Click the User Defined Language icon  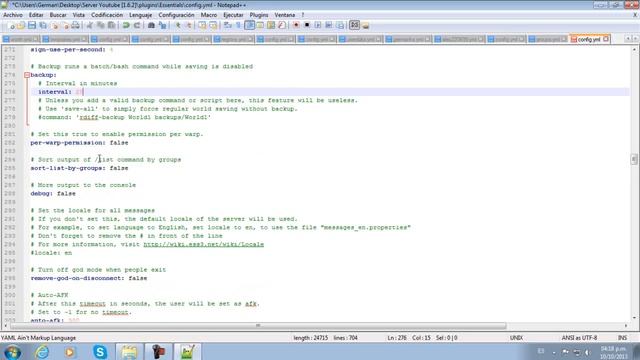click(x=260, y=25)
